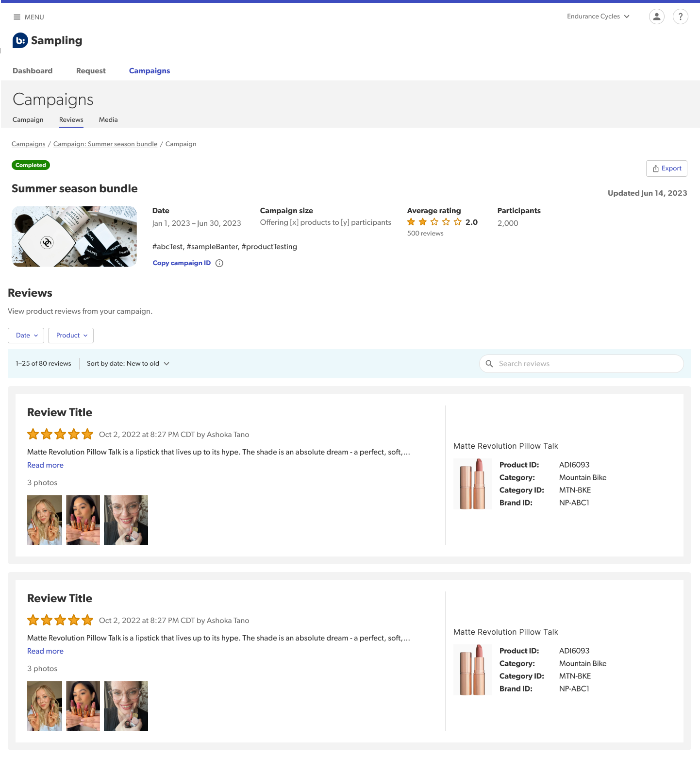Screen dimensions: 700x758
Task: Click the average rating stars showing 2.0
Action: 434,222
